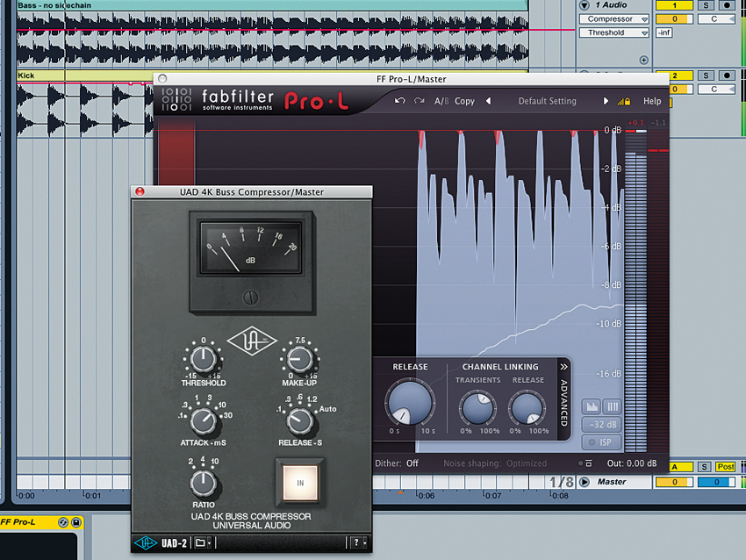Change the Dither Off setting
This screenshot has height=560, width=746.
397,463
